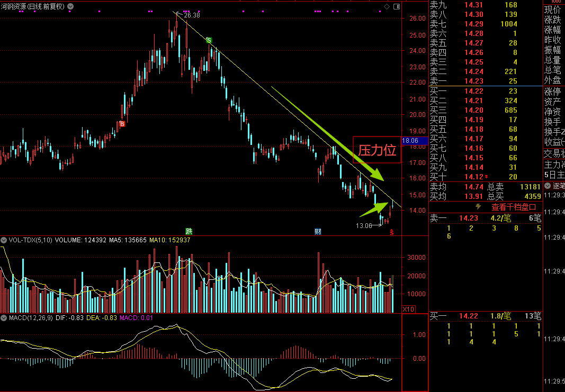Toggle the 逐笔 panel dropdown arrow
The image size is (565, 392).
pos(548,186)
